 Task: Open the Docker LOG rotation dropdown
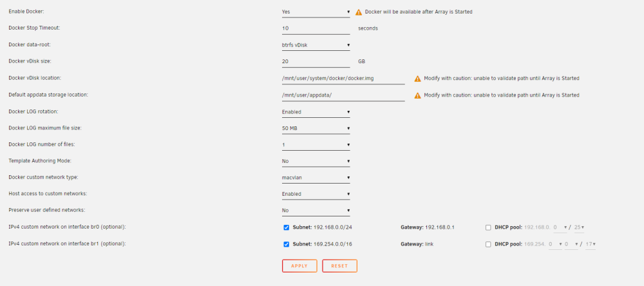(316, 112)
